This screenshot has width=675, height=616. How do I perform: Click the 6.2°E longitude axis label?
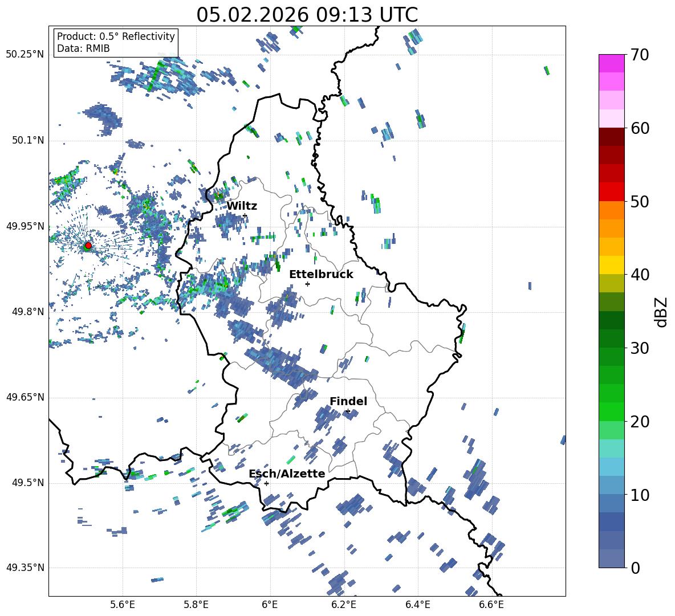pos(344,604)
